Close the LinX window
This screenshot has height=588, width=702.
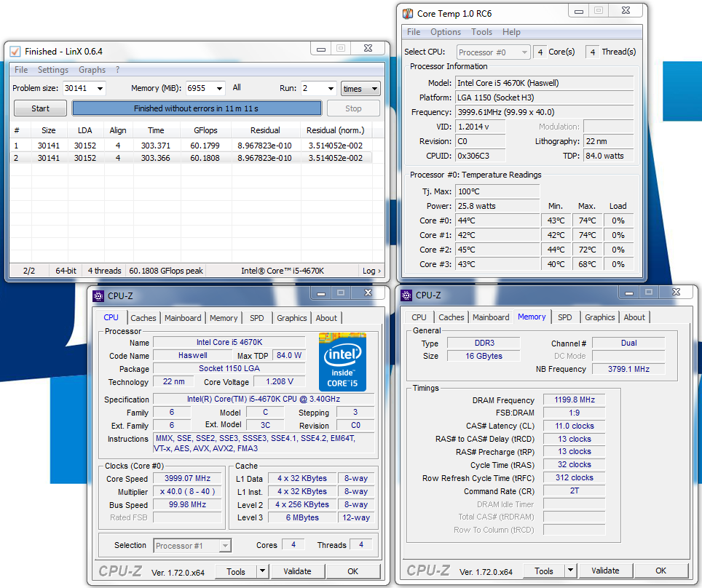coord(369,49)
